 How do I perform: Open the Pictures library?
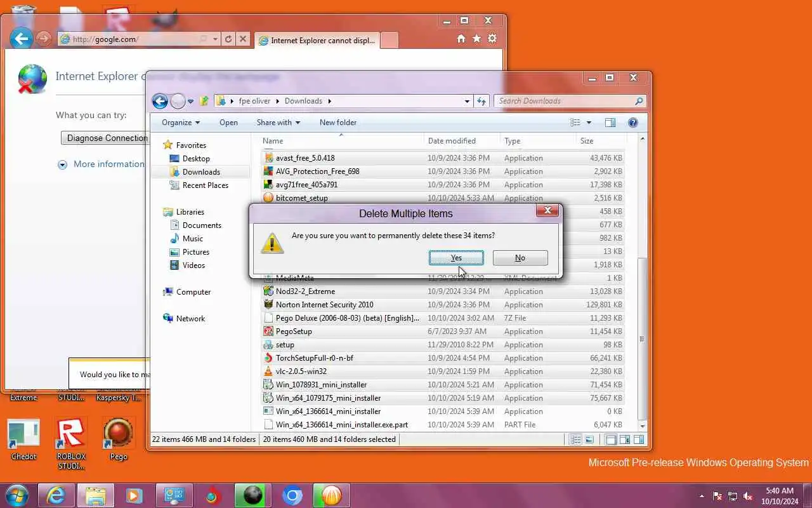196,252
